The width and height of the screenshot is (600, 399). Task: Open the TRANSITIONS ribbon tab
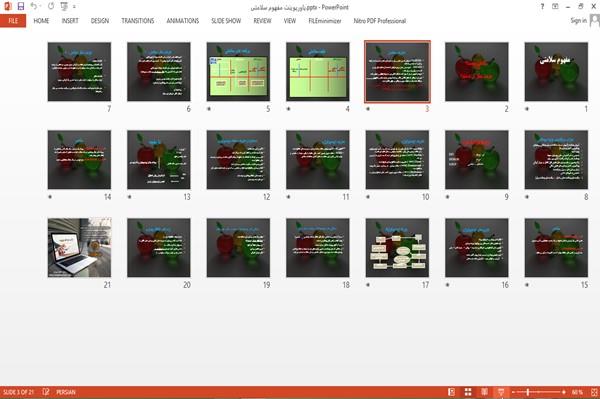138,21
